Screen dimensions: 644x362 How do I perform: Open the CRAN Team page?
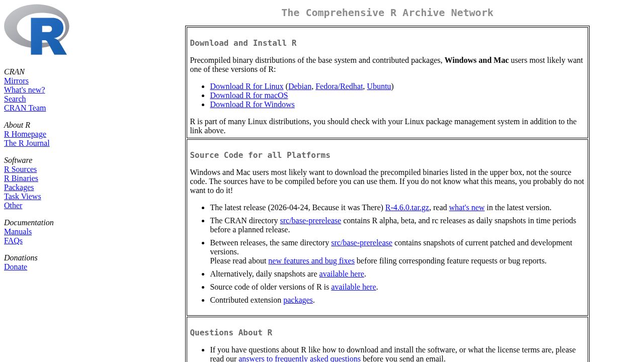coord(25,108)
